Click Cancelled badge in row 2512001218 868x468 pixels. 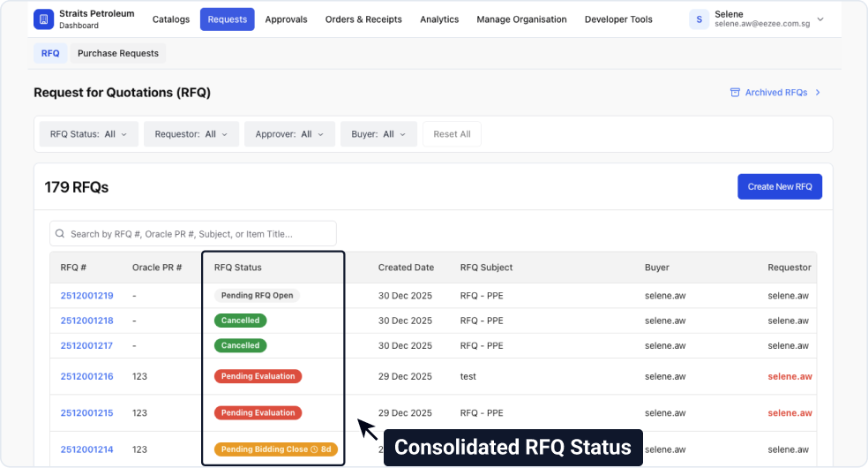pos(240,321)
